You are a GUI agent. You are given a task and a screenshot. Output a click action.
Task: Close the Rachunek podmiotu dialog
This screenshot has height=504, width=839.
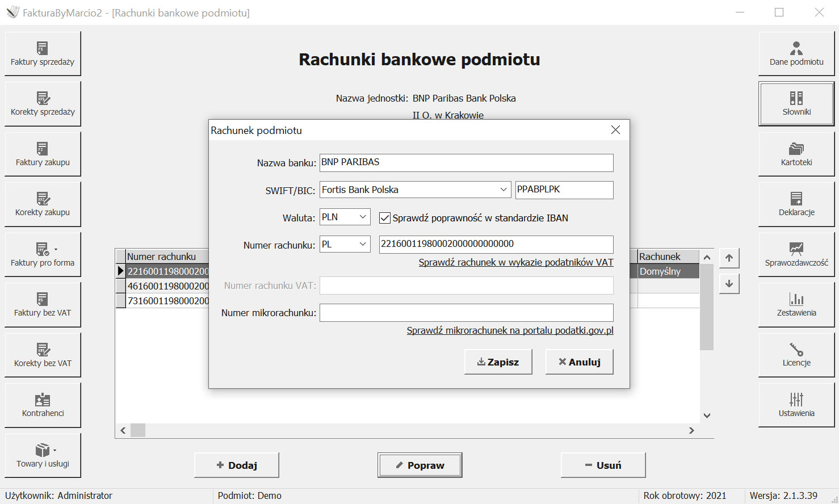coord(615,130)
